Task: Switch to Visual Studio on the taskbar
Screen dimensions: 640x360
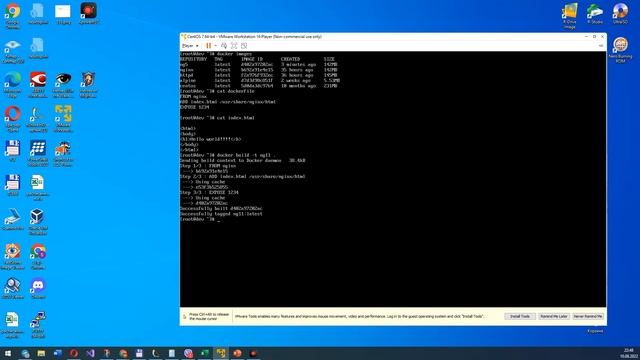Action: pyautogui.click(x=90, y=353)
